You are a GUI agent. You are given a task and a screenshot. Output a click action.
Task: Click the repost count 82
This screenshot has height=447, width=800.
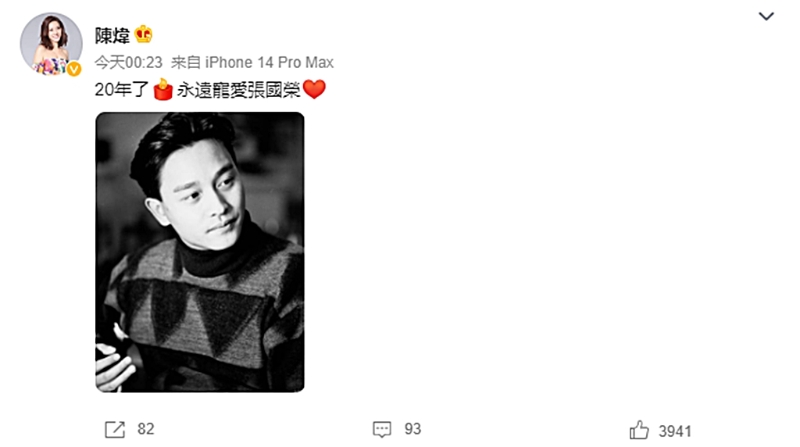coord(145,429)
